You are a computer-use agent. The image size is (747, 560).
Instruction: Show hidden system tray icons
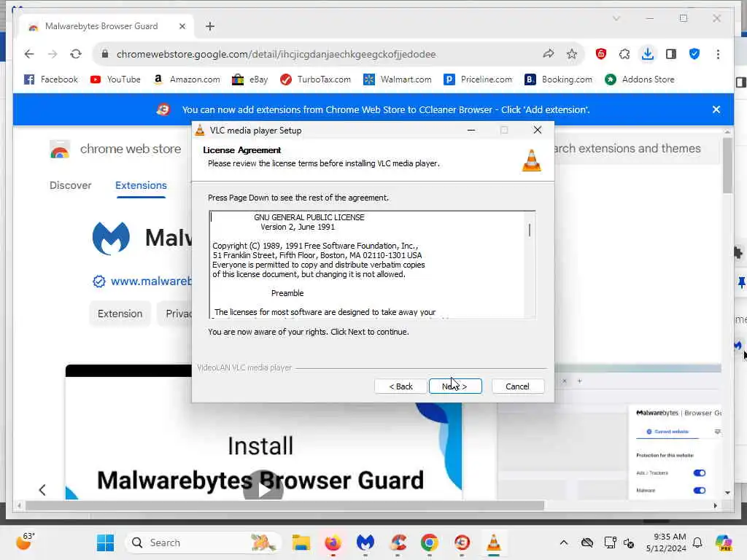[564, 542]
